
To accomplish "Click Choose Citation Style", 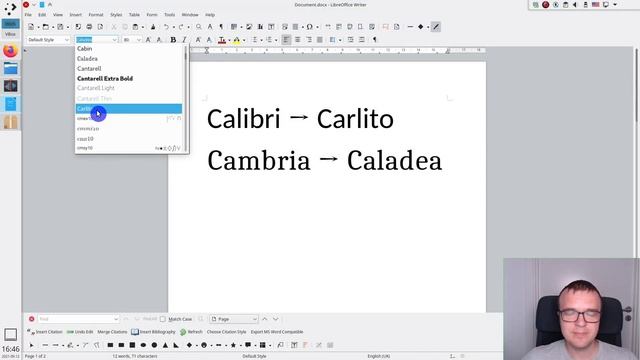I will (227, 332).
